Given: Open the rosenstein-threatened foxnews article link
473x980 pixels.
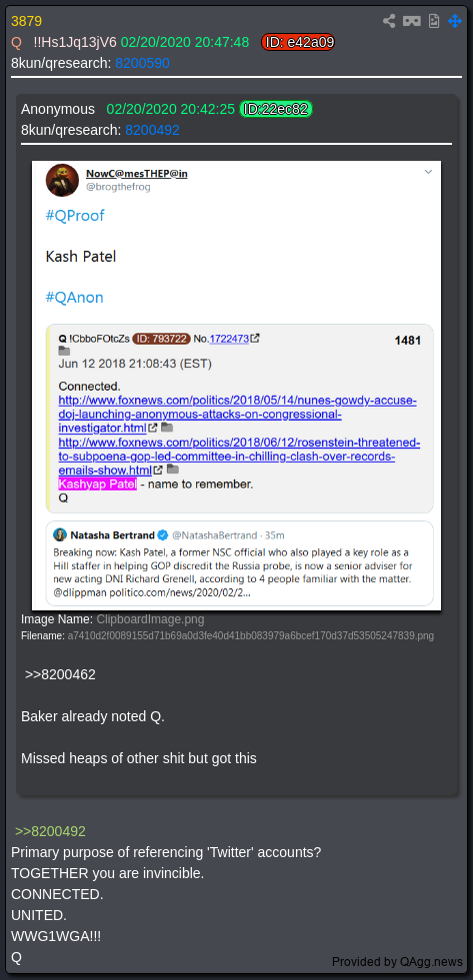Looking at the screenshot, I should coord(240,457).
